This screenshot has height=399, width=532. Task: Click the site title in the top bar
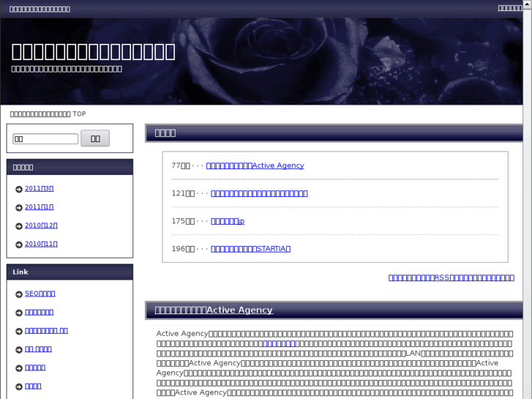pos(40,10)
